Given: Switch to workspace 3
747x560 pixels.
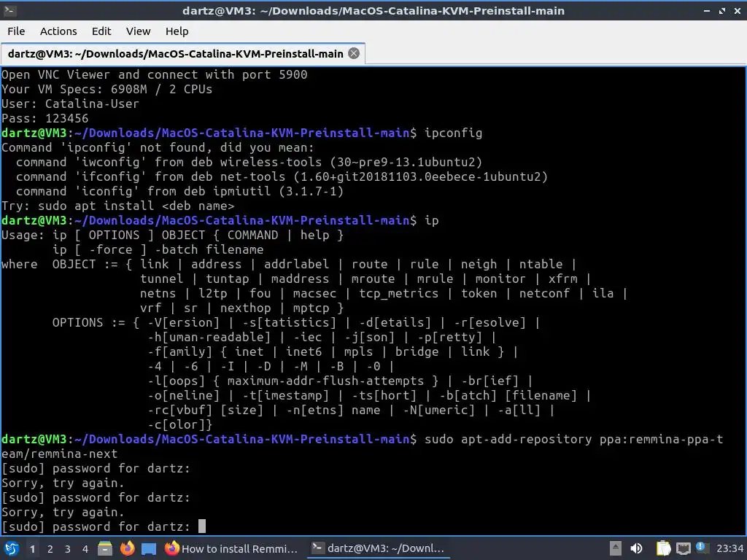Looking at the screenshot, I should [x=68, y=549].
